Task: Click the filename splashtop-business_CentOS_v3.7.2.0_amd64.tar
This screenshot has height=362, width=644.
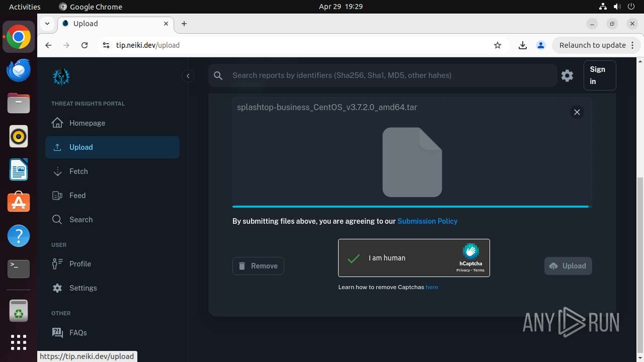Action: (x=327, y=107)
